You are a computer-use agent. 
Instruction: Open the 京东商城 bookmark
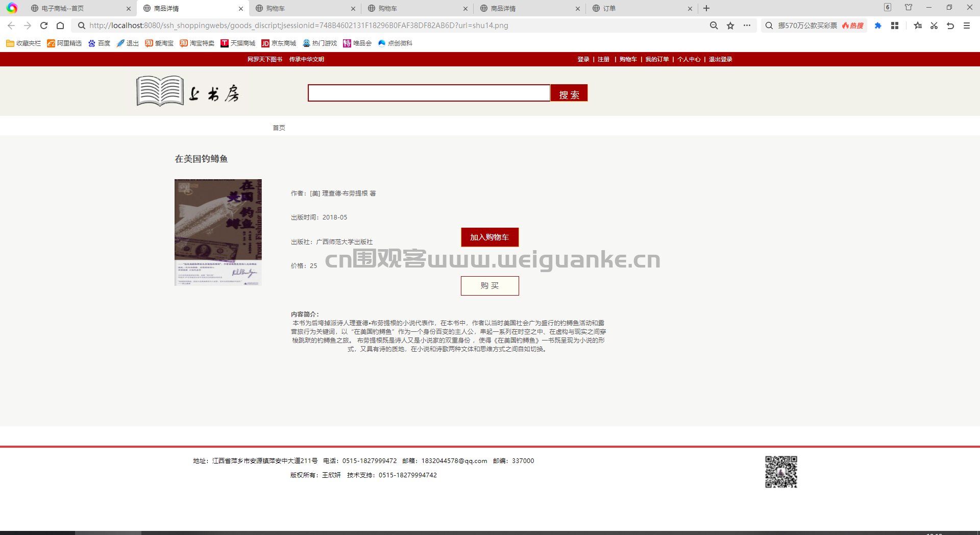[279, 43]
